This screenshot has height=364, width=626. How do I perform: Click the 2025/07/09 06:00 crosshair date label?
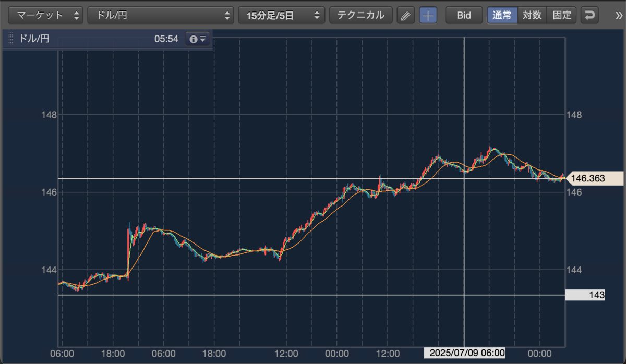tap(464, 353)
